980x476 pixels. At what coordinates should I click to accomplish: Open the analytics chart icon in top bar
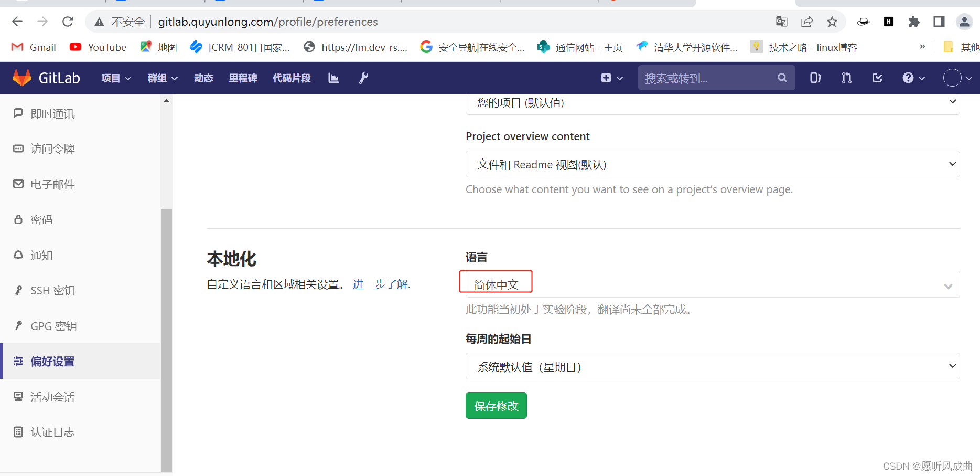point(333,78)
